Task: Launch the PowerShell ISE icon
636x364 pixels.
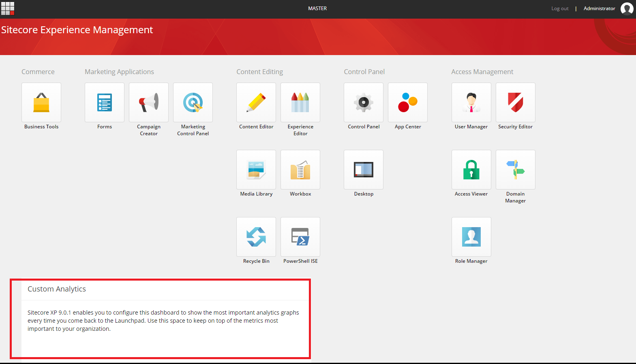Action: tap(300, 237)
